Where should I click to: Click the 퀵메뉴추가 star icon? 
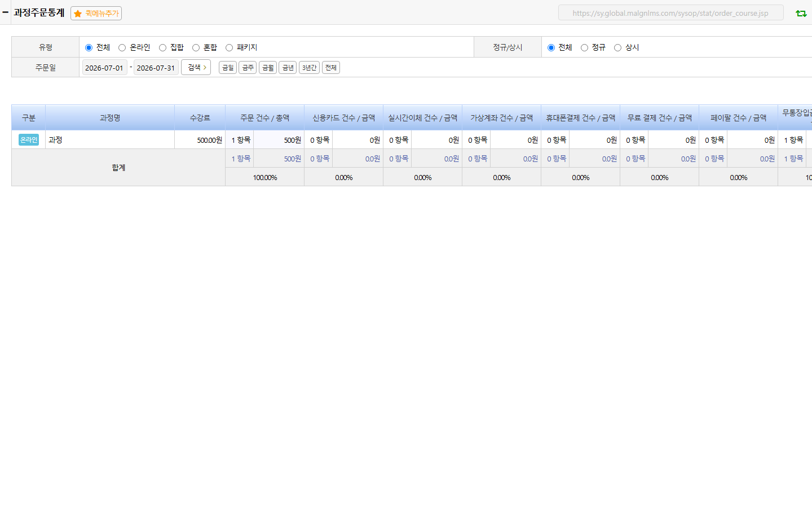[78, 14]
